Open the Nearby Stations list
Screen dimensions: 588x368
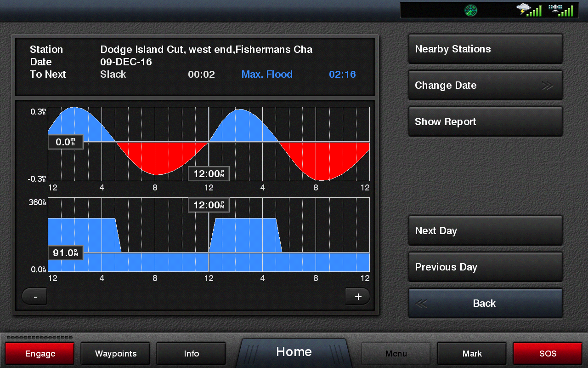(x=485, y=49)
